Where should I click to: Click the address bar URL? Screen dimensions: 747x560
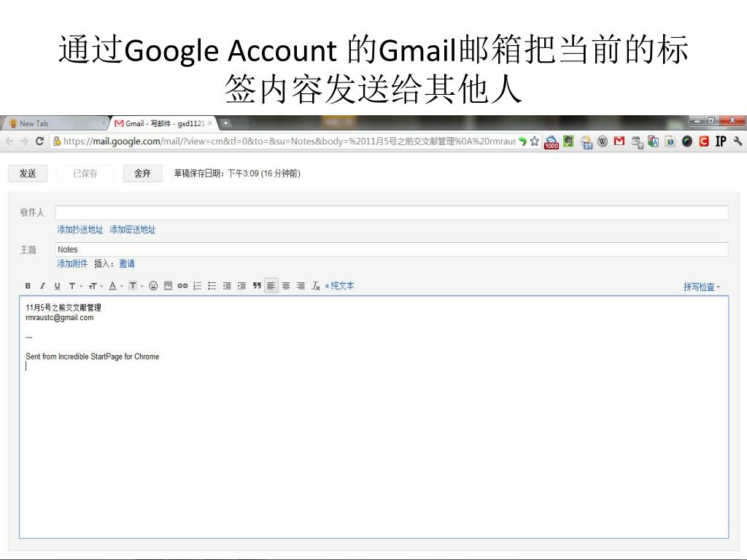pos(290,141)
